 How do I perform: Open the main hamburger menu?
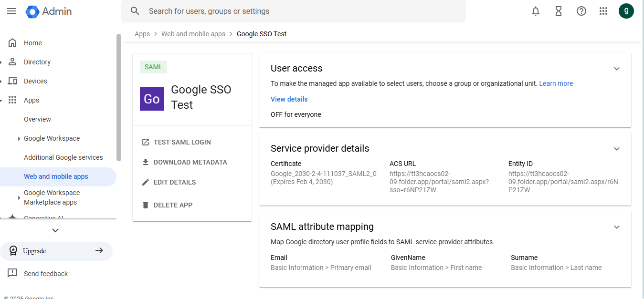[x=11, y=11]
